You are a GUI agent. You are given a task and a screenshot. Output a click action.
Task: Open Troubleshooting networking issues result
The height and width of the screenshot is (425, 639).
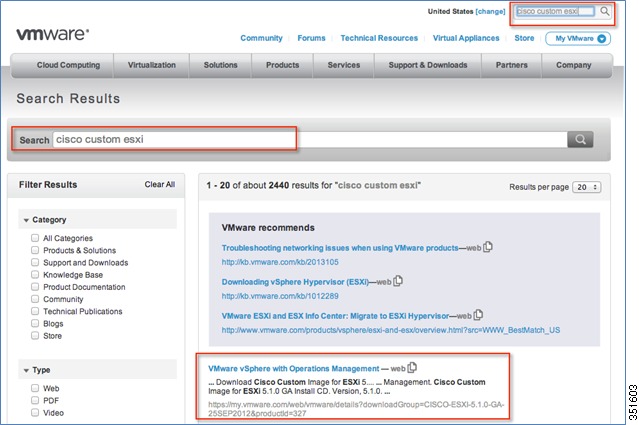340,248
